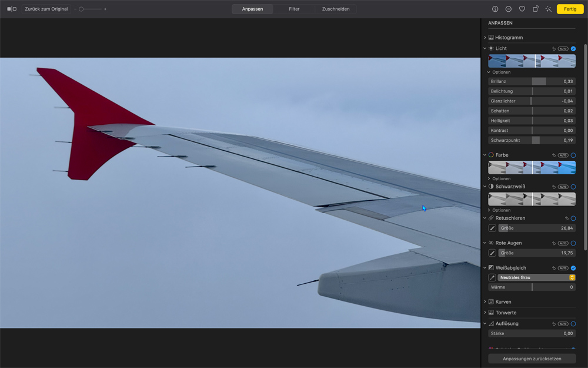Reset Licht adjustments with undo arrow
Viewport: 588px width, 368px height.
click(553, 49)
